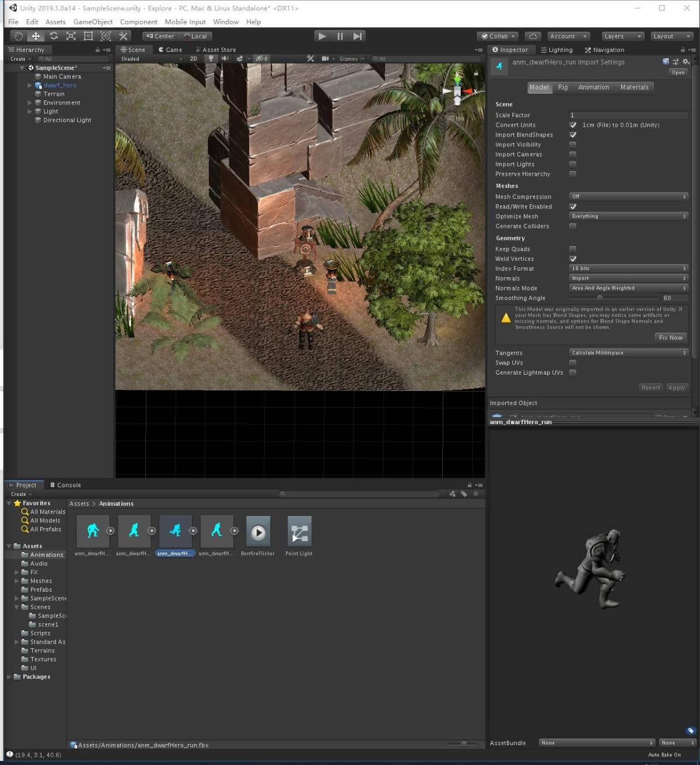Click search by label icon in Project
This screenshot has height=765, width=700.
464,494
